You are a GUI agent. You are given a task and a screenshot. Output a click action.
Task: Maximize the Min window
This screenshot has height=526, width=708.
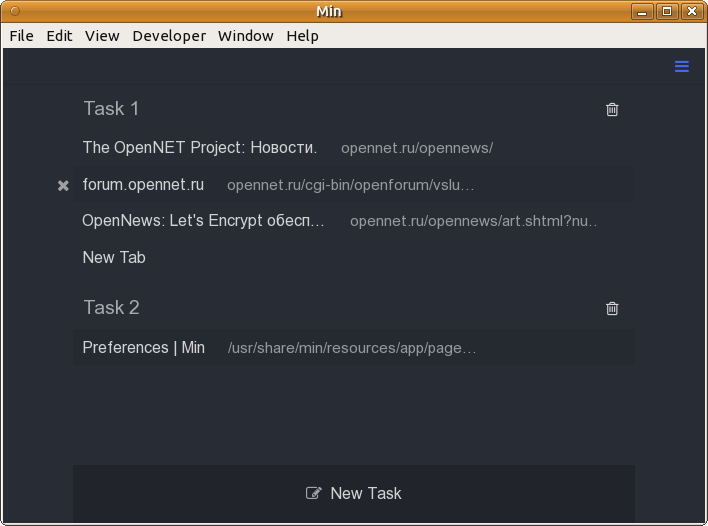coord(667,11)
